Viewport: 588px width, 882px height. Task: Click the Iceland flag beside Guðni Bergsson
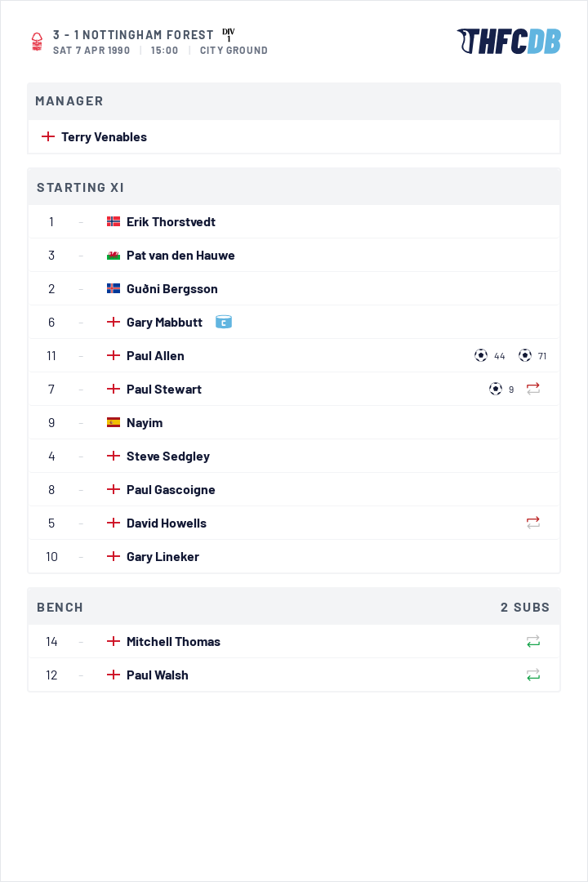click(x=113, y=288)
